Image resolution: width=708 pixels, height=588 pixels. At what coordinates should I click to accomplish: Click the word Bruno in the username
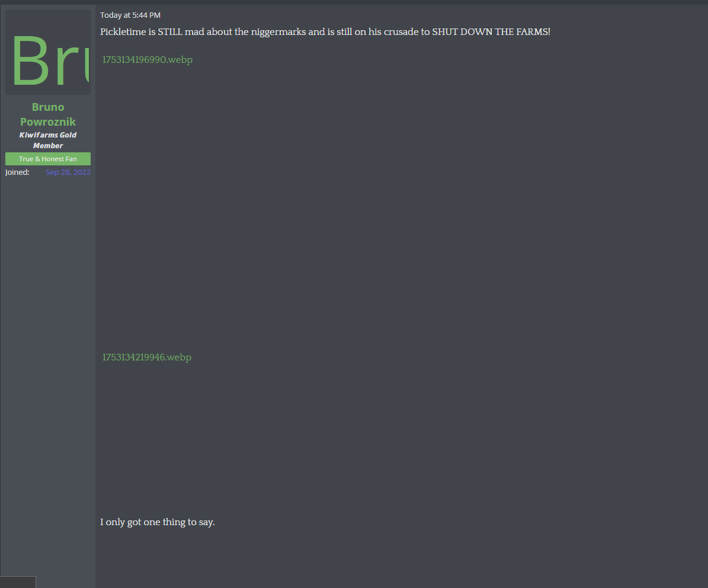click(x=48, y=107)
